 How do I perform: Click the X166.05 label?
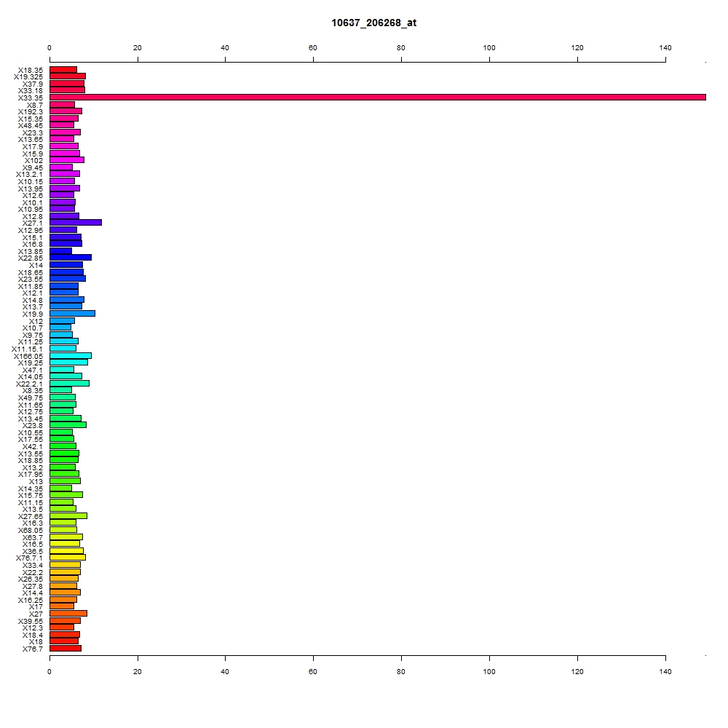coord(28,357)
